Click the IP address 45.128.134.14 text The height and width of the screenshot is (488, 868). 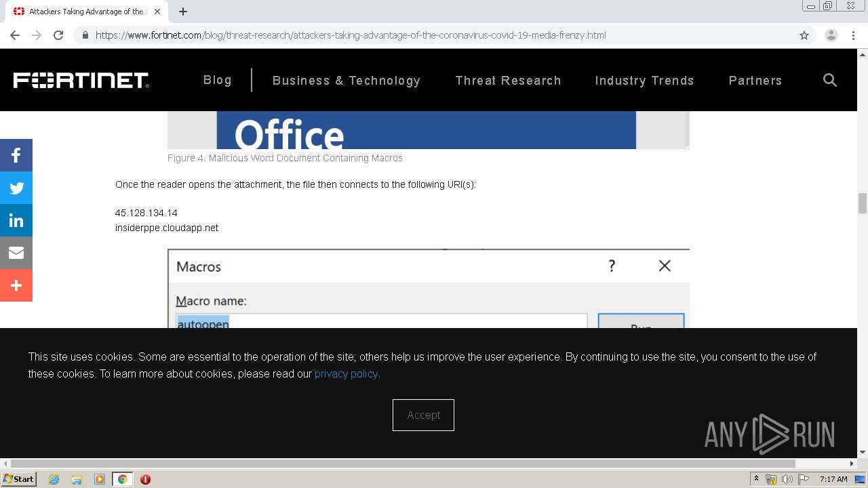pyautogui.click(x=146, y=213)
